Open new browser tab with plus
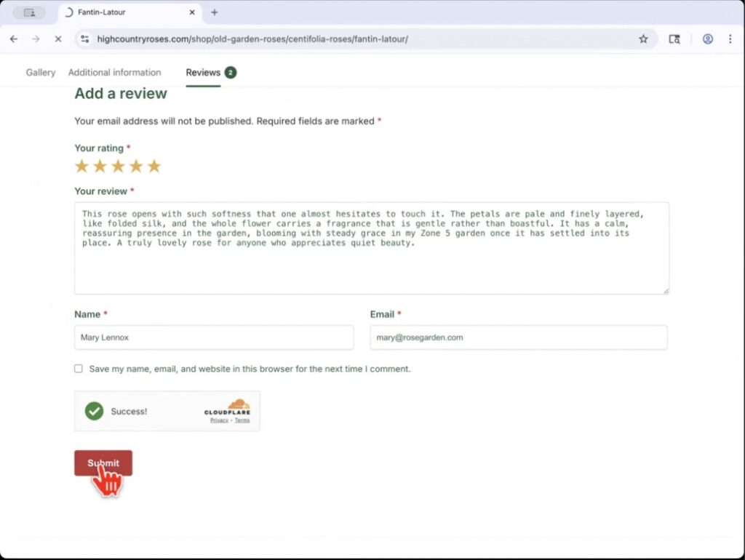745x560 pixels. coord(214,12)
